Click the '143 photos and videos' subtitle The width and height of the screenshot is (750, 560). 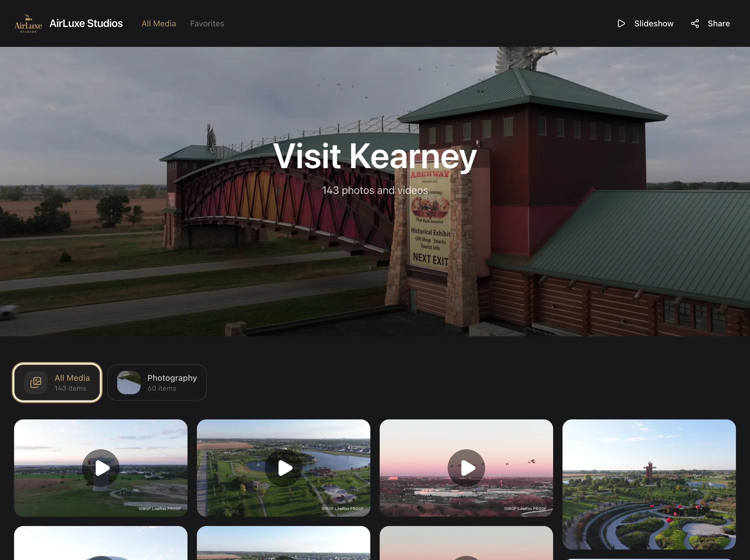click(375, 190)
